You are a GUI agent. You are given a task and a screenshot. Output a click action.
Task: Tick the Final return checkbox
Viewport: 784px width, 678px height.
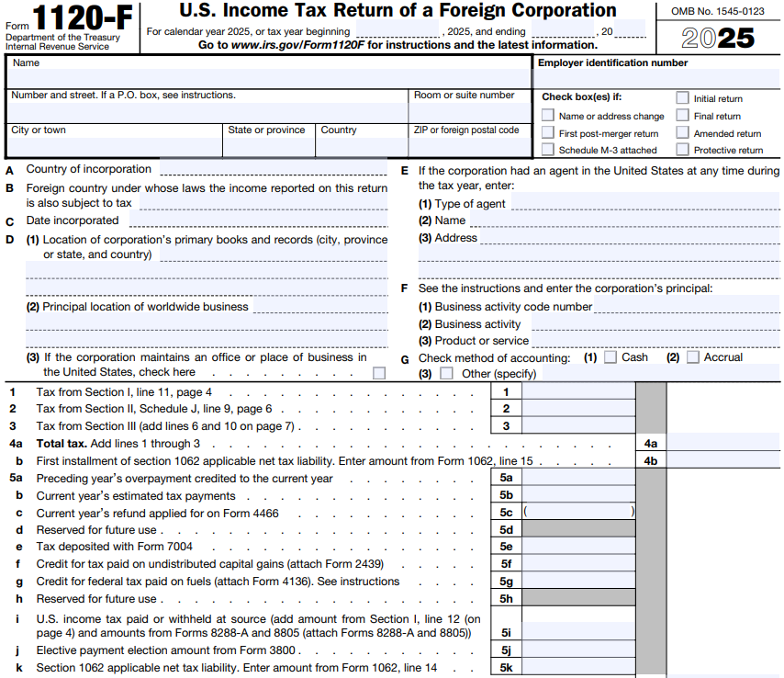[682, 115]
